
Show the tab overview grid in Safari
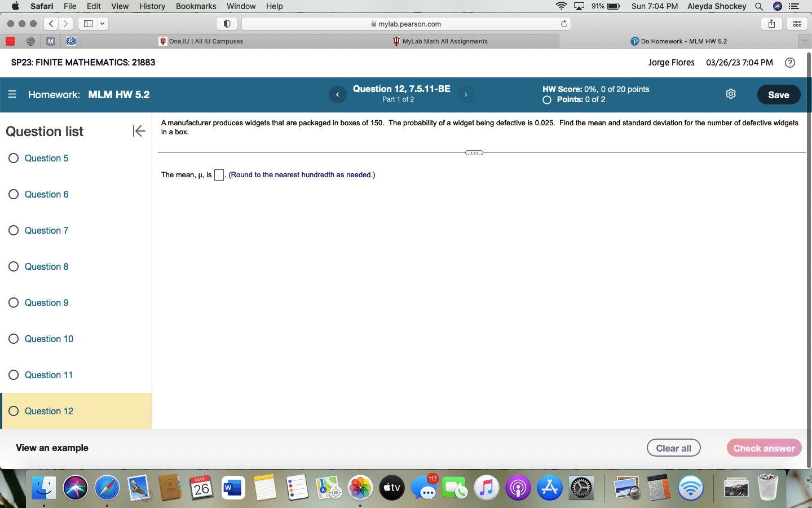tap(797, 24)
